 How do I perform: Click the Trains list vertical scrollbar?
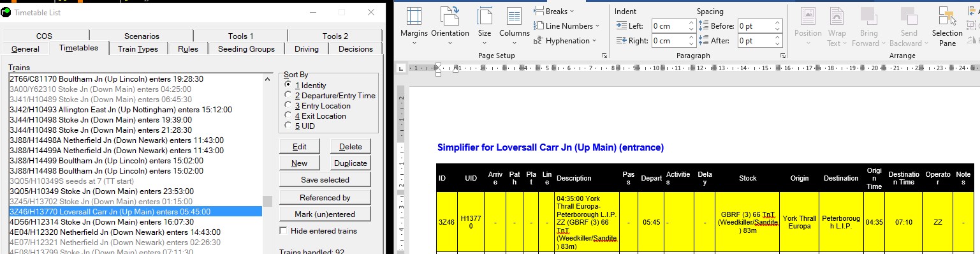pyautogui.click(x=267, y=163)
